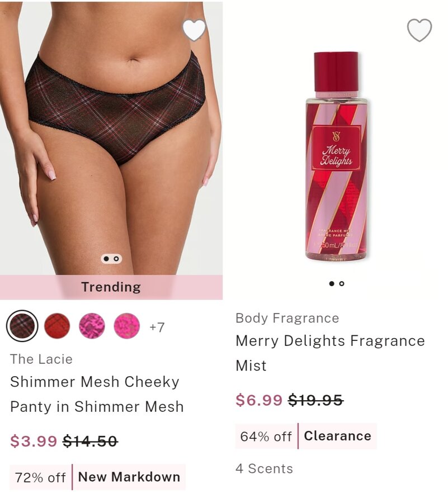This screenshot has height=503, width=448.
Task: Open the Shimmer Mesh Cheeky Panty title link
Action: tap(97, 394)
